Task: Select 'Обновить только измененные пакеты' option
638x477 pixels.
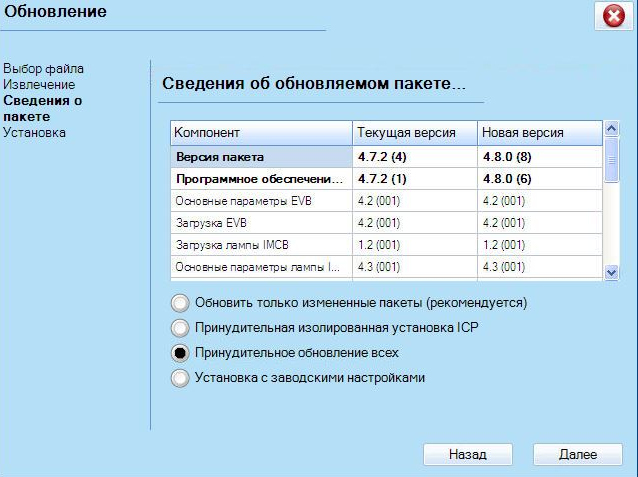Action: tap(180, 302)
